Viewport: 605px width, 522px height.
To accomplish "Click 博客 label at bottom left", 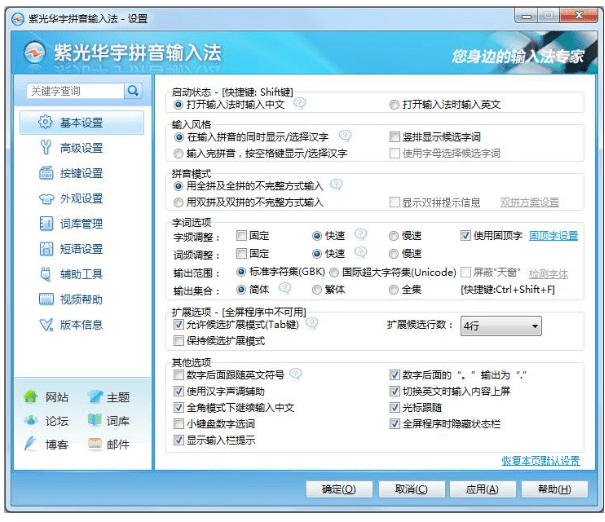I will click(57, 444).
